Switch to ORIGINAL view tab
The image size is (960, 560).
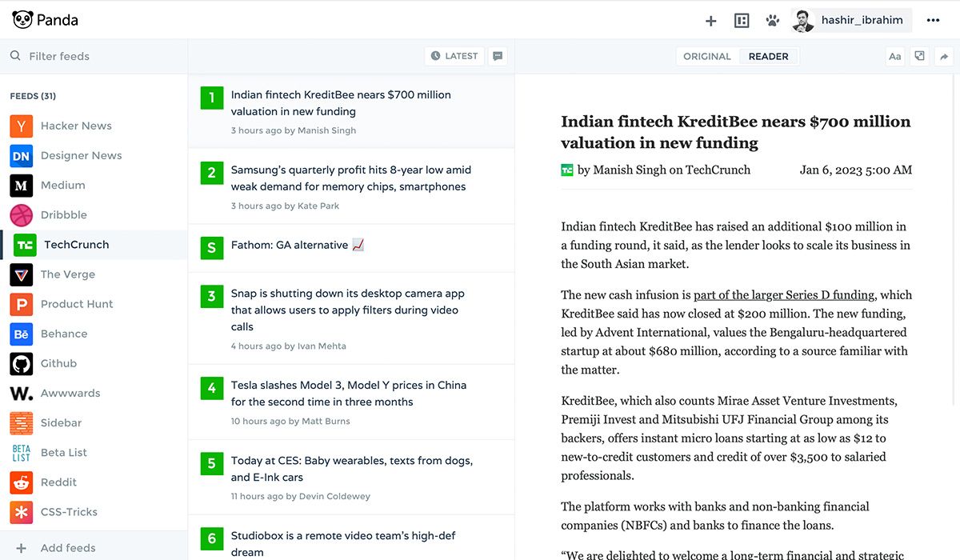click(707, 56)
